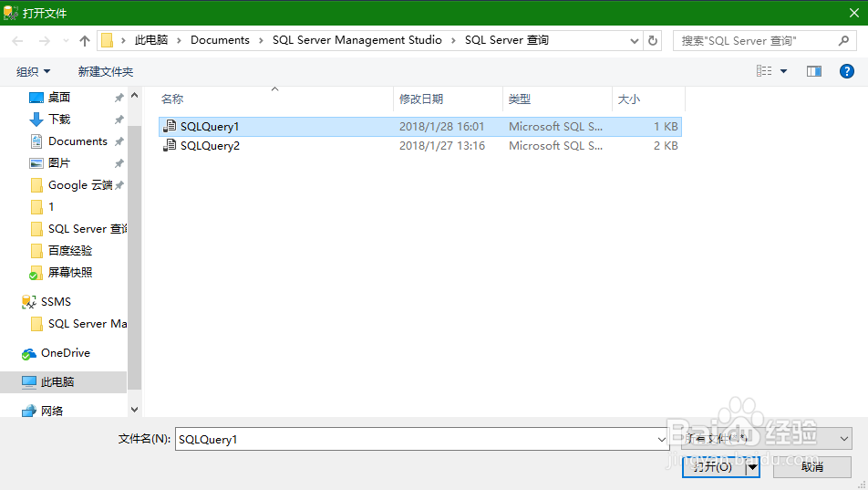Screen dimensions: 868x490
Task: Open the file type filter dropdown
Action: [766, 439]
